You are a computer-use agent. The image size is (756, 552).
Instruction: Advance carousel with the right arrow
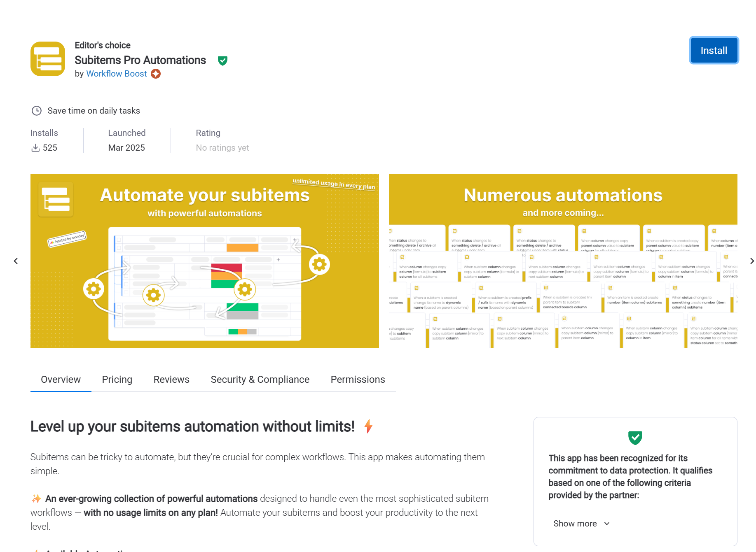[751, 261]
